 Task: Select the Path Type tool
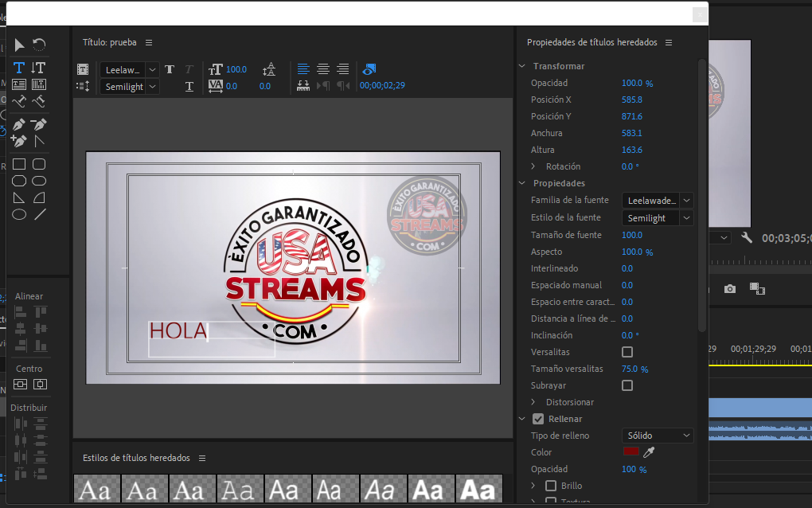[x=19, y=101]
